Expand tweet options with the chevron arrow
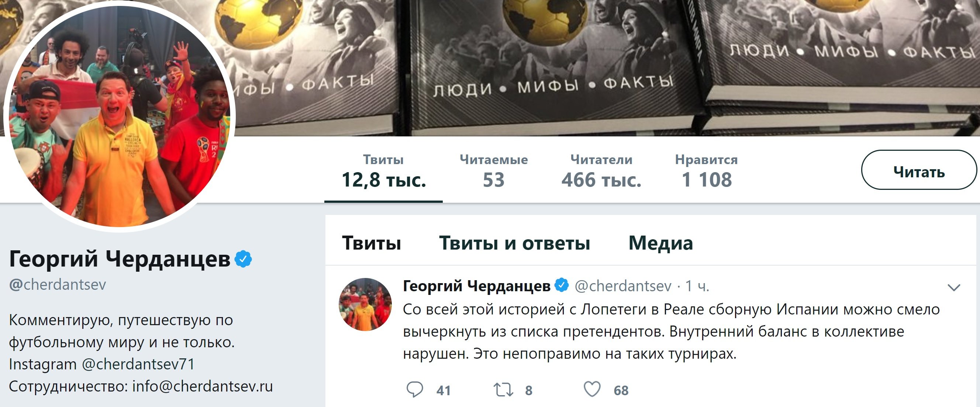This screenshot has width=980, height=407. pos(954,287)
